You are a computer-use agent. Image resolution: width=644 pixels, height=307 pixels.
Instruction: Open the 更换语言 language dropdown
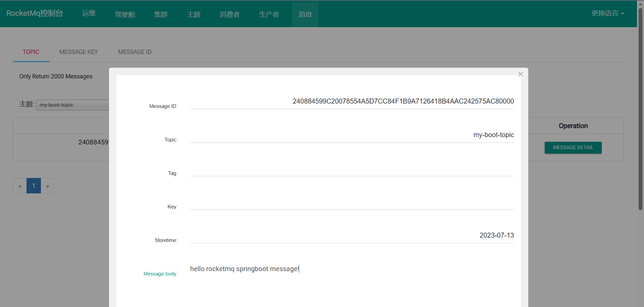(x=608, y=13)
